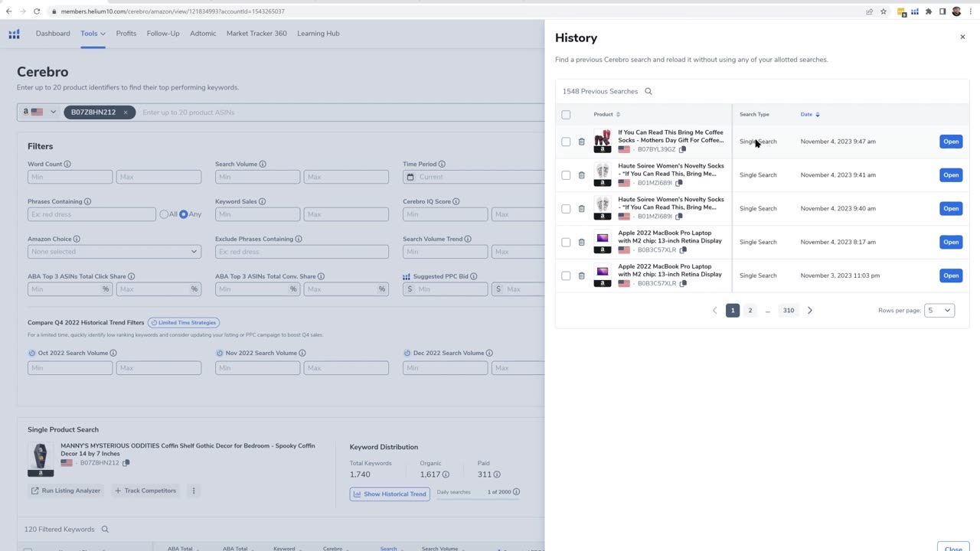
Task: Open the Amazon US marketplace selector
Action: pyautogui.click(x=38, y=112)
